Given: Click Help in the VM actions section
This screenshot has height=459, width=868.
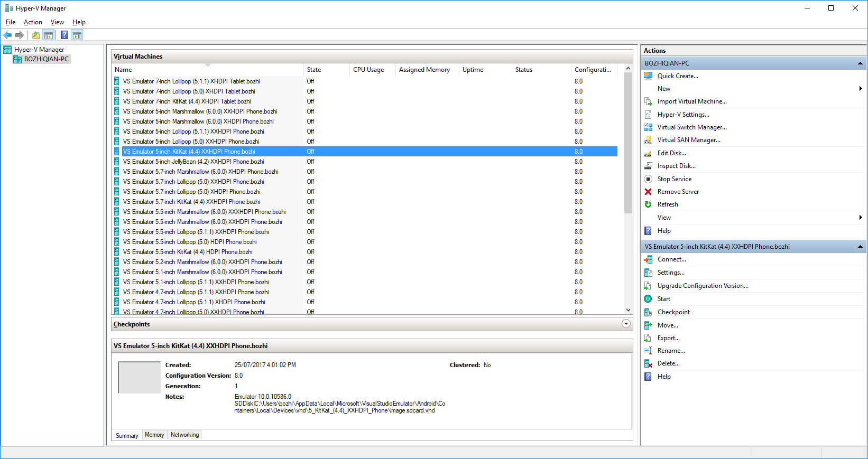Looking at the screenshot, I should 664,377.
